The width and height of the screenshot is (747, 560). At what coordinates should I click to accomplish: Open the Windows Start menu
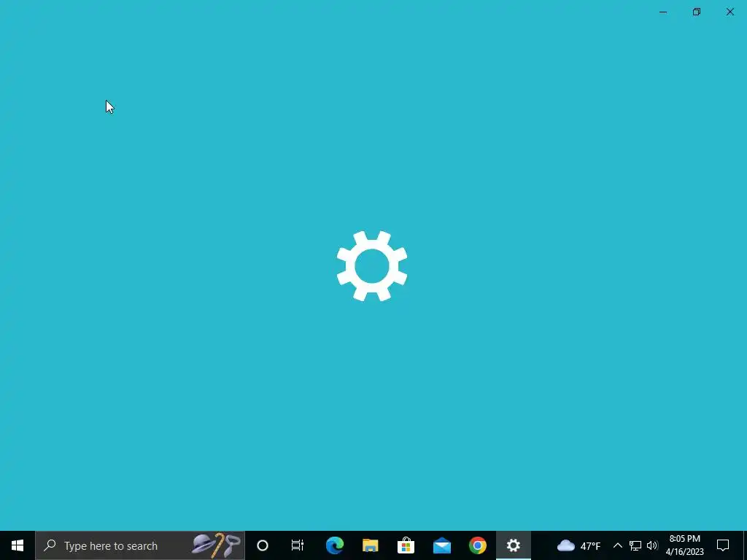pyautogui.click(x=18, y=545)
